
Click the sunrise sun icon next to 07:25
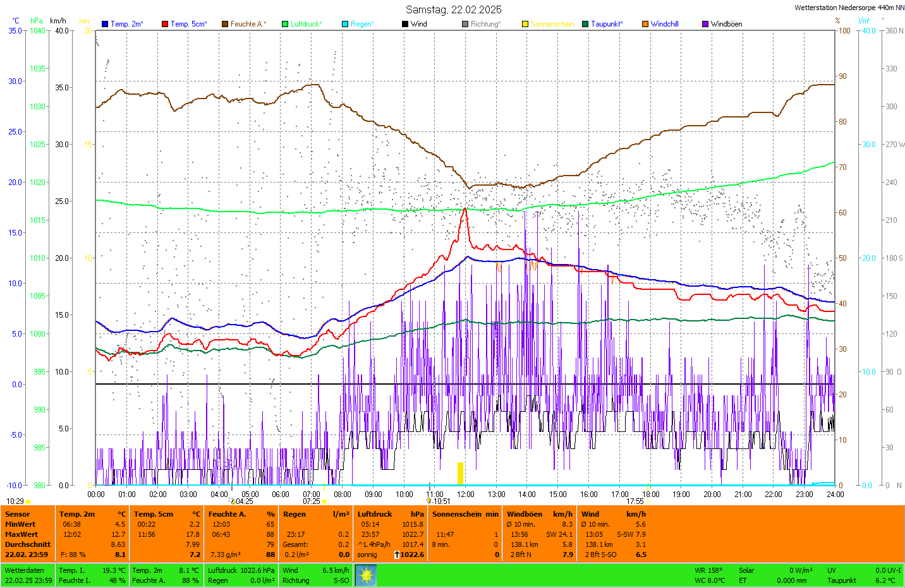point(324,501)
